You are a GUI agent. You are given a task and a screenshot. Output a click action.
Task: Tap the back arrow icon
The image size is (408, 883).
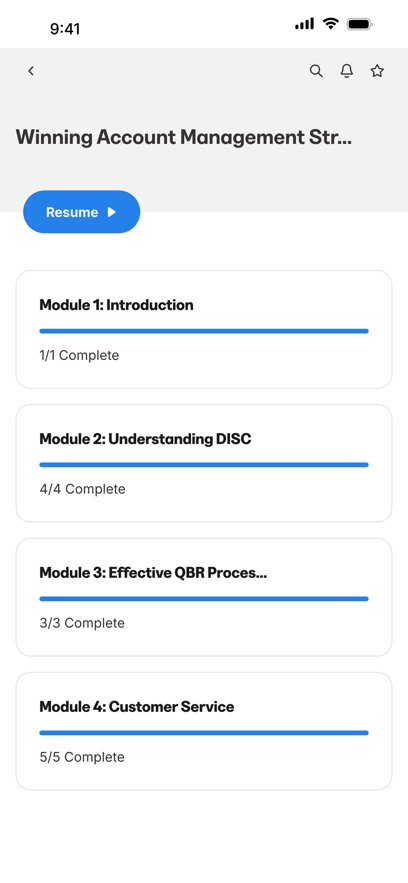pos(31,71)
